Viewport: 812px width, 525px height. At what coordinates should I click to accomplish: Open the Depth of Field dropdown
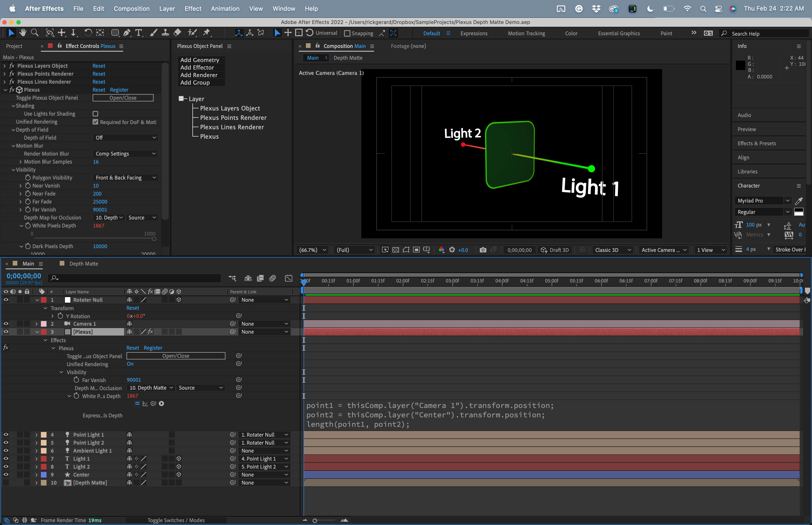[125, 138]
